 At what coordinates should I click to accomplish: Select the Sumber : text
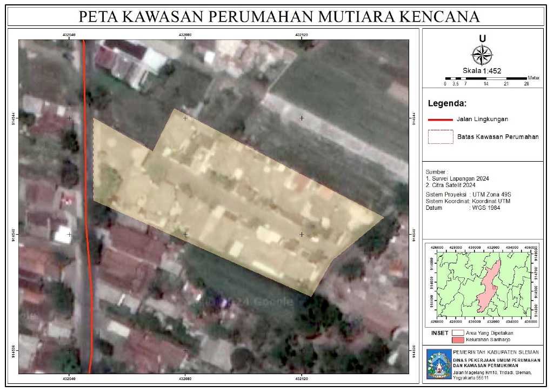[x=436, y=172]
